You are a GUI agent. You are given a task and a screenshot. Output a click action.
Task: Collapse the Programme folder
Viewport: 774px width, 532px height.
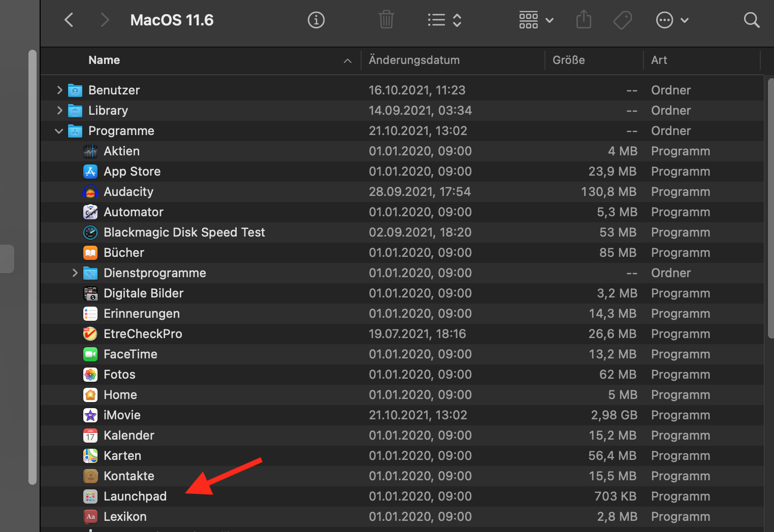click(59, 131)
